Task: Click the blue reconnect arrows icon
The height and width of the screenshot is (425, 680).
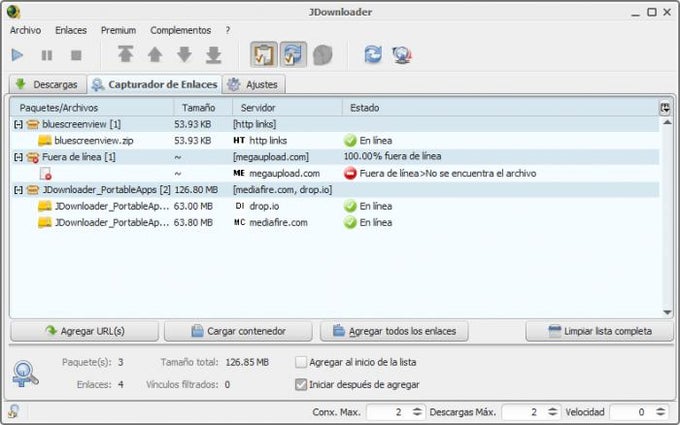Action: 373,55
